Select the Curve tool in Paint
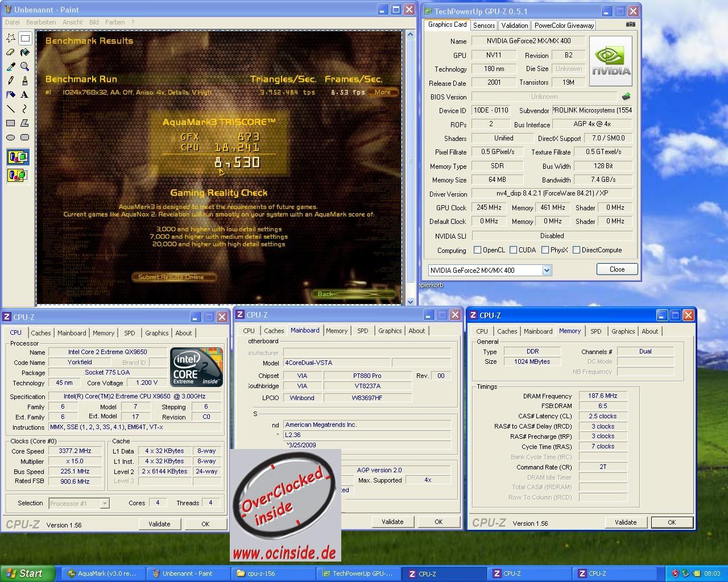Screen dimensions: 728x582 pyautogui.click(x=25, y=109)
